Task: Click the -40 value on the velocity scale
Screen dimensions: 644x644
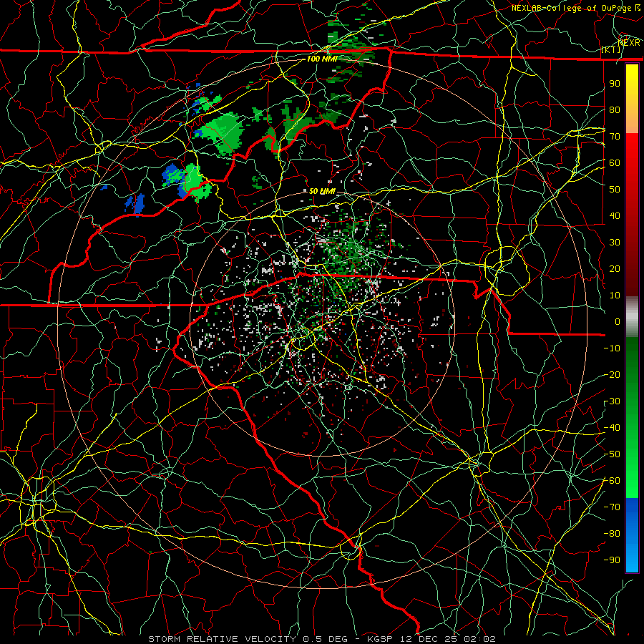Action: [x=612, y=428]
